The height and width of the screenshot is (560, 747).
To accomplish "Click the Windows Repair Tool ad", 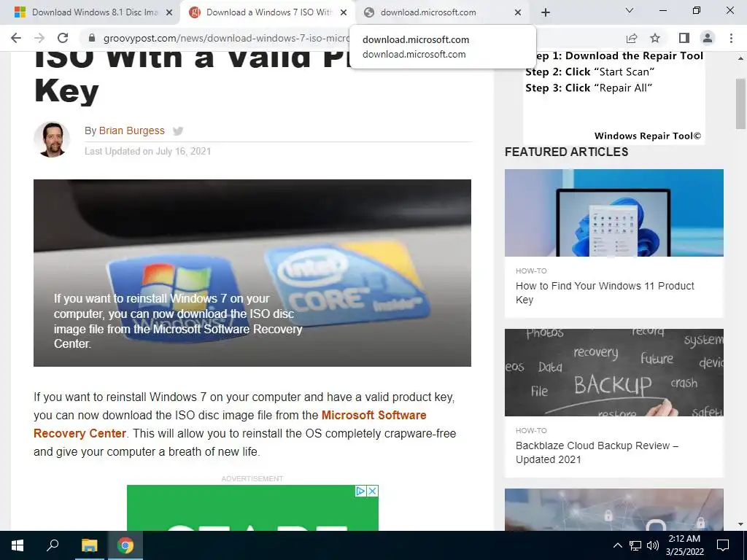I will coord(614,98).
